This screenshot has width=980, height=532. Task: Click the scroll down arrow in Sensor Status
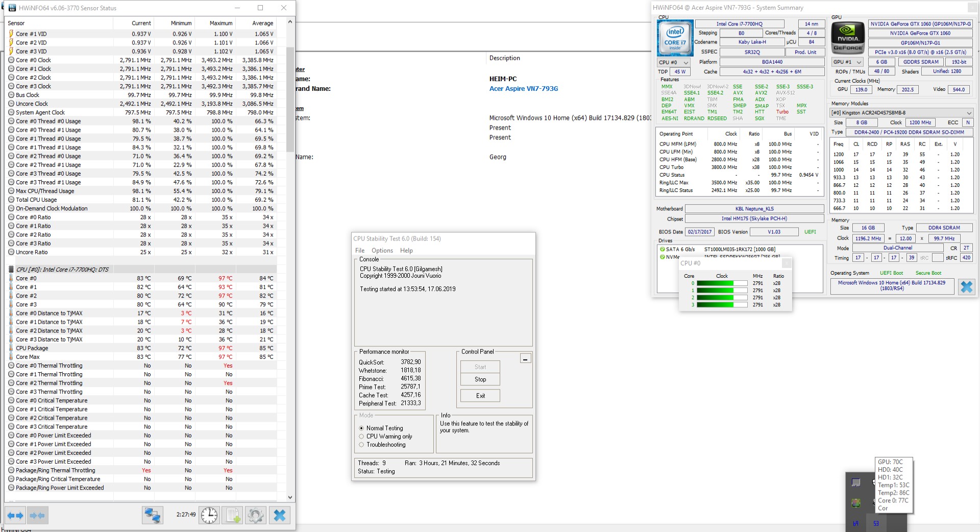(290, 497)
